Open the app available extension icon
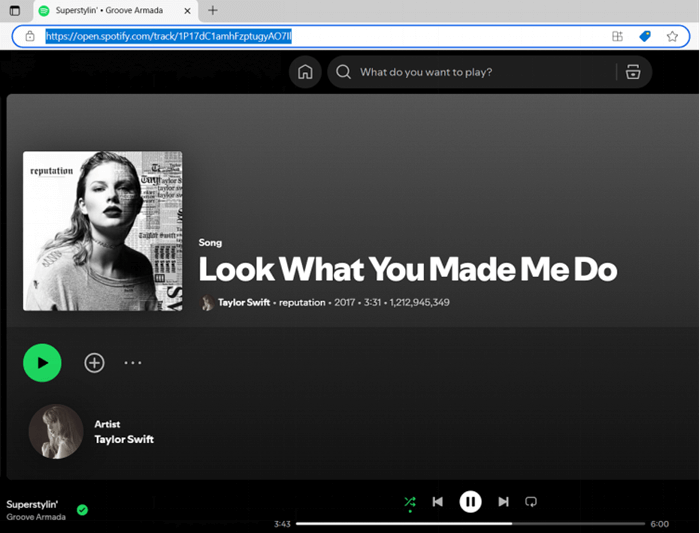Image resolution: width=700 pixels, height=533 pixels. (617, 36)
